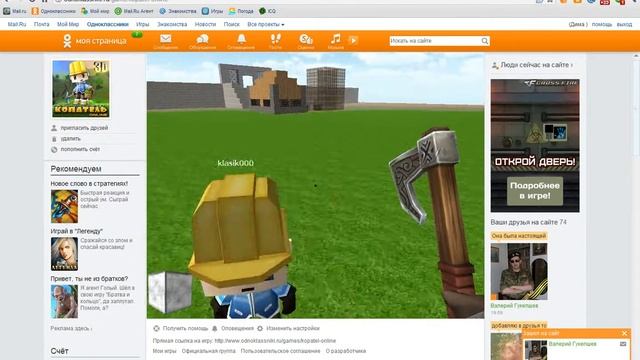Click the Подробнее в игре button
The width and height of the screenshot is (640, 360).
535,191
